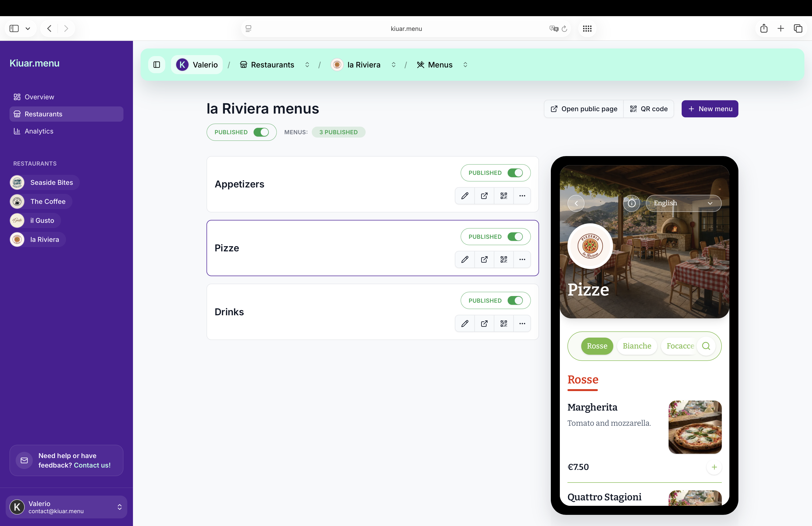Create a new menu with the New menu button
This screenshot has height=526, width=812.
pos(710,109)
